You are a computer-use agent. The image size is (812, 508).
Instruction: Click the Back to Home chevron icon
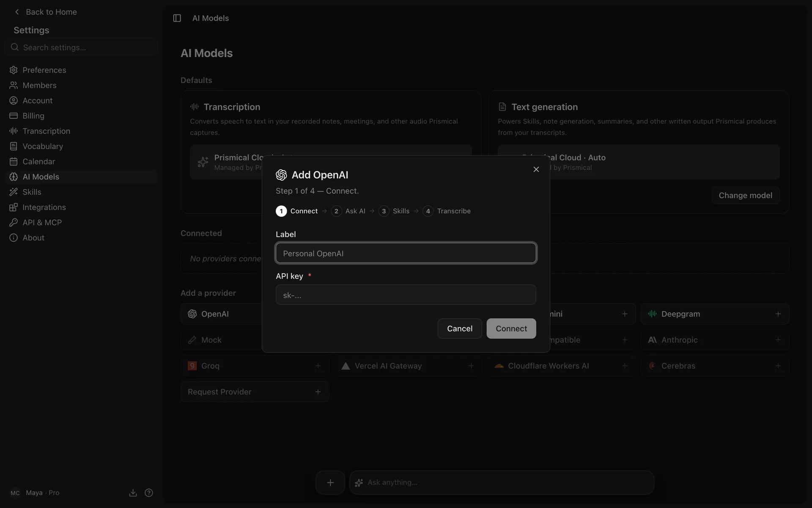17,12
